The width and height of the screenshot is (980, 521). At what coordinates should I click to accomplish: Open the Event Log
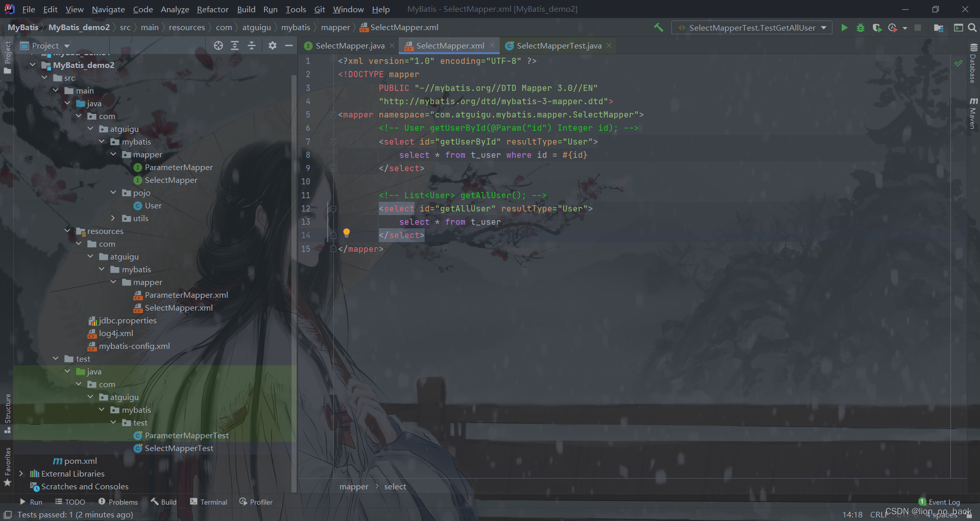point(939,502)
